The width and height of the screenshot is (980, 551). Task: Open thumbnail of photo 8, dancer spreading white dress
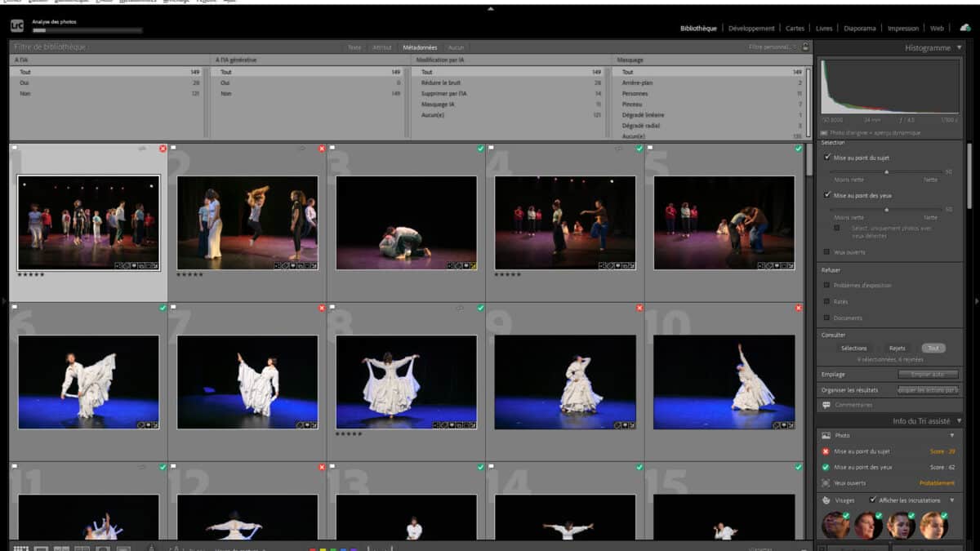pos(406,382)
